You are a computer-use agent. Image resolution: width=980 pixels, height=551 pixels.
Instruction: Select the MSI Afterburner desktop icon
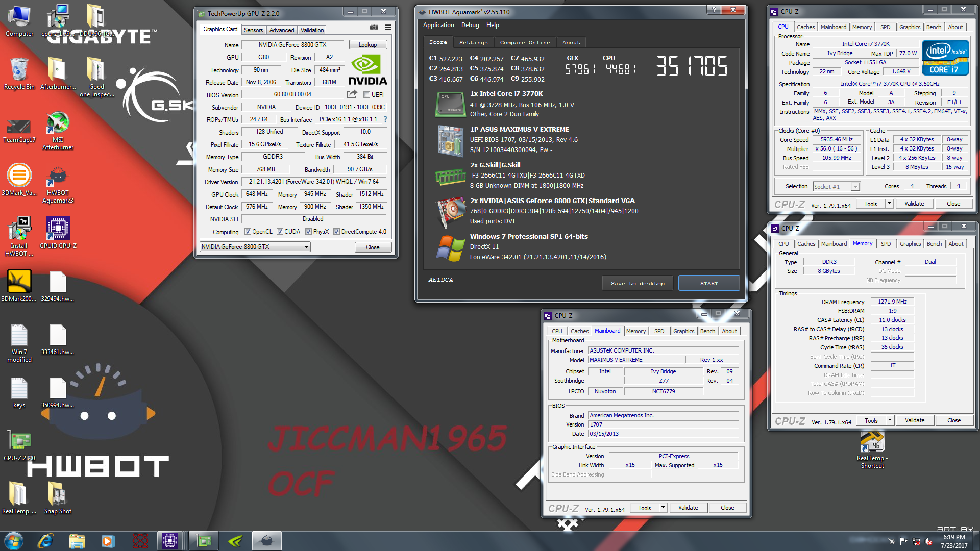[x=58, y=131]
